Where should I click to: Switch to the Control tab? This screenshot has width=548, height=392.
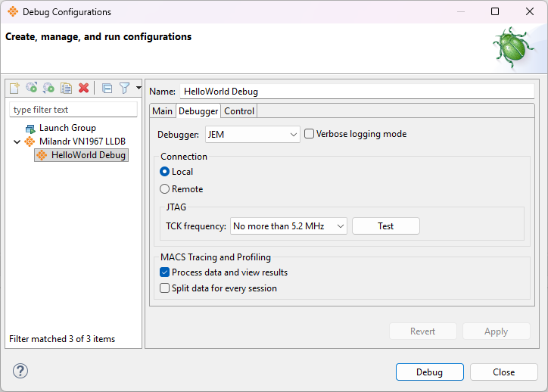click(239, 111)
